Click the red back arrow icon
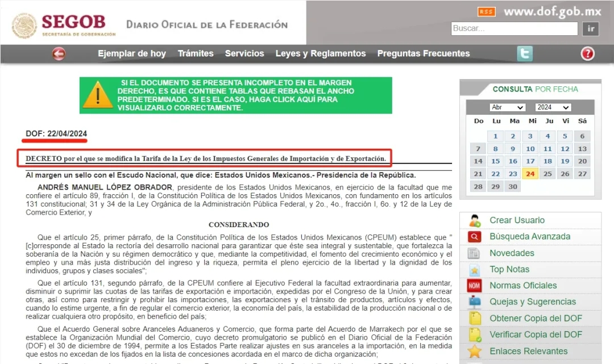The height and width of the screenshot is (364, 614). [x=59, y=53]
